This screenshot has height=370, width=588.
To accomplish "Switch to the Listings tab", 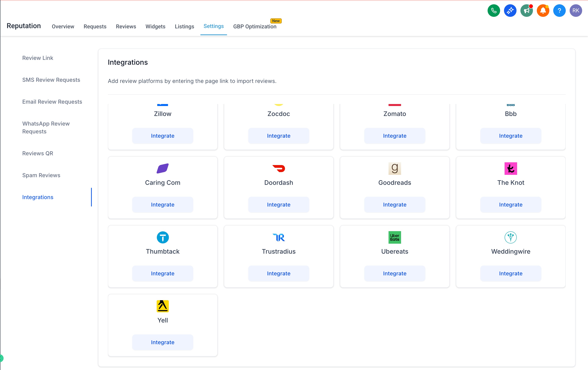I will pyautogui.click(x=184, y=26).
